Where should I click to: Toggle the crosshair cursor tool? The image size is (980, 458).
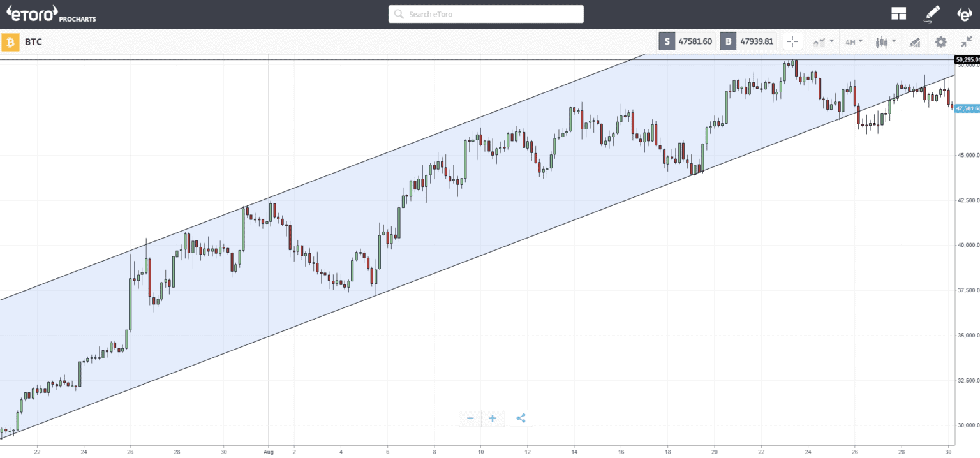pos(792,42)
